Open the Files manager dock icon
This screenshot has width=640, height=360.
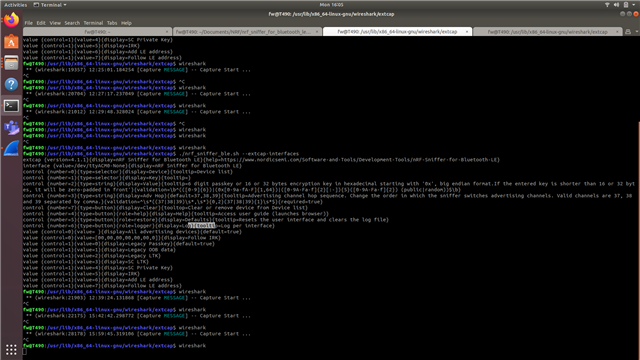(11, 63)
